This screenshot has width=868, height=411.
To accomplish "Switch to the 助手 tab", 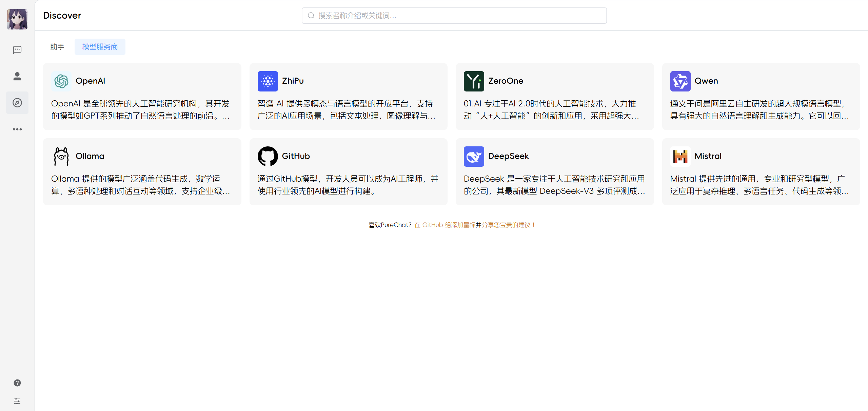I will click(x=57, y=47).
